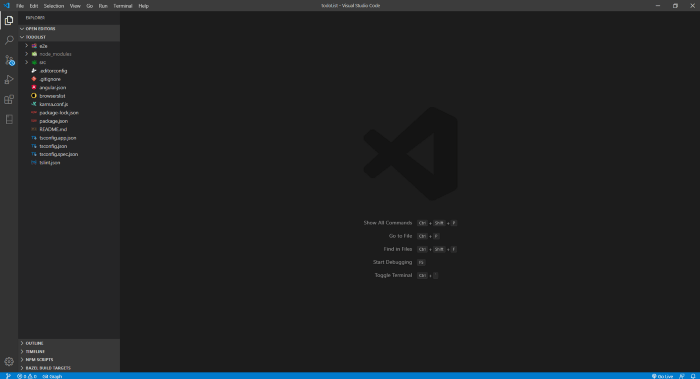700x379 pixels.
Task: Open the Manage gear icon
Action: (9, 362)
